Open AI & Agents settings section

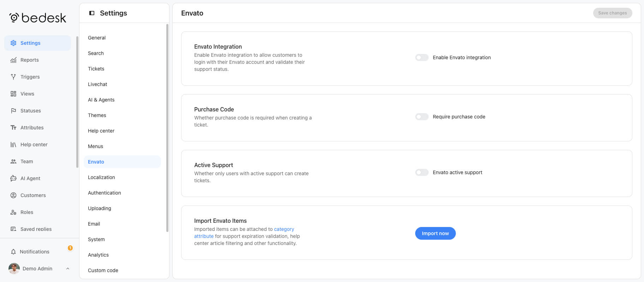click(122, 100)
